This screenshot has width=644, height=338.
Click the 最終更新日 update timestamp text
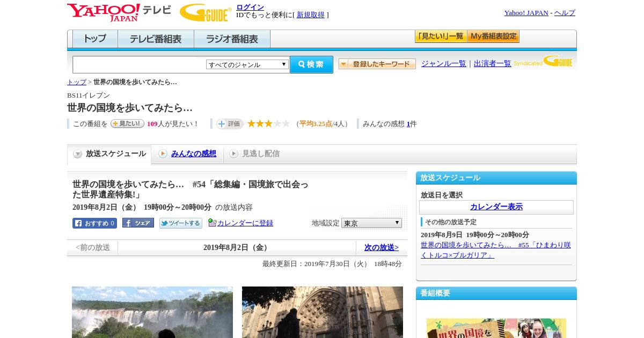332,264
